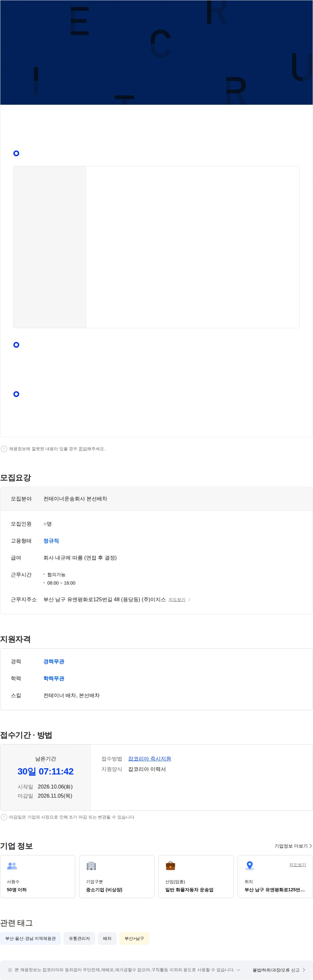This screenshot has width=313, height=980.
Task: Click chevron next to 기업정보 더보기
Action: point(311,846)
